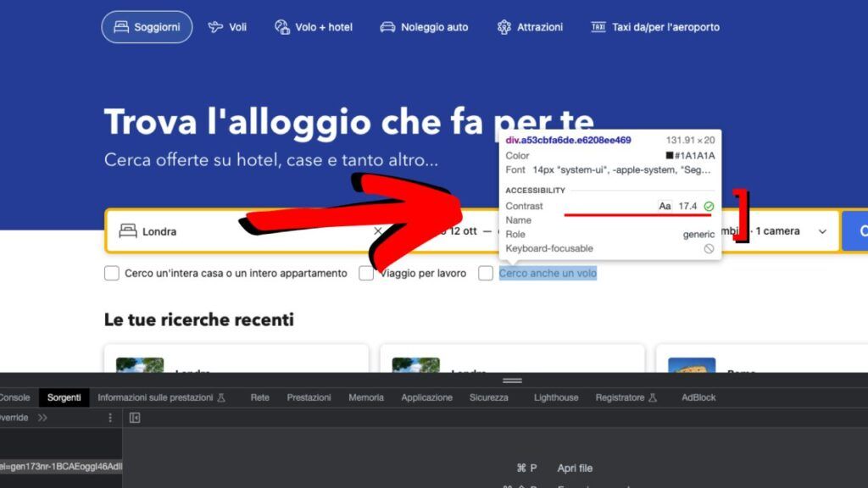Open DevTools Applicazione tab

427,398
